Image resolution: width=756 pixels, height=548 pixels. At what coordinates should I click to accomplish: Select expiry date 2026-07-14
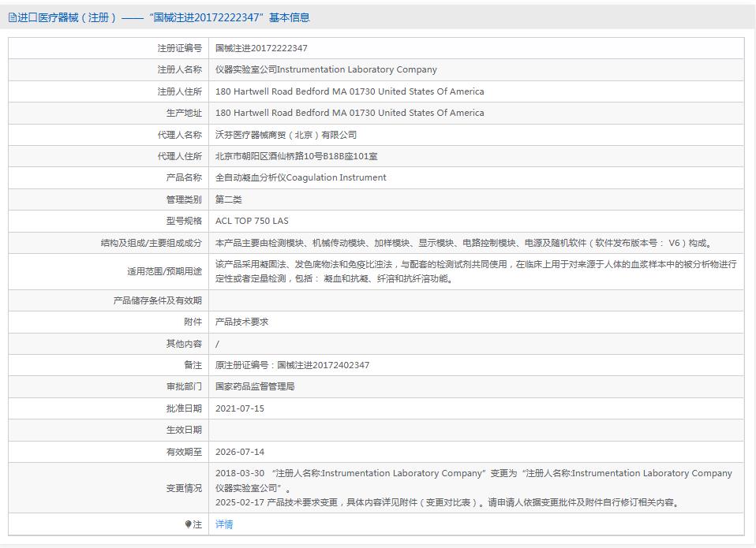click(240, 452)
